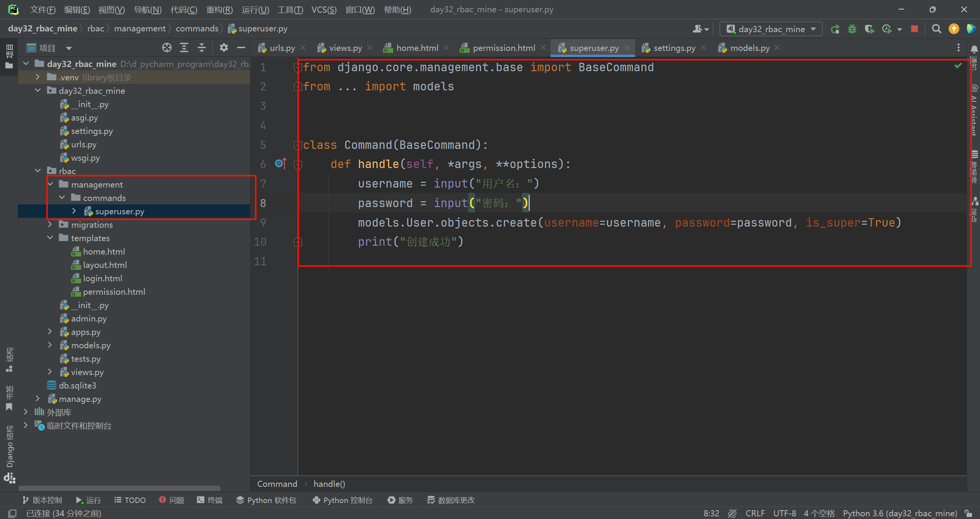The width and height of the screenshot is (980, 519).
Task: Click the Debug bug icon
Action: pyautogui.click(x=852, y=29)
